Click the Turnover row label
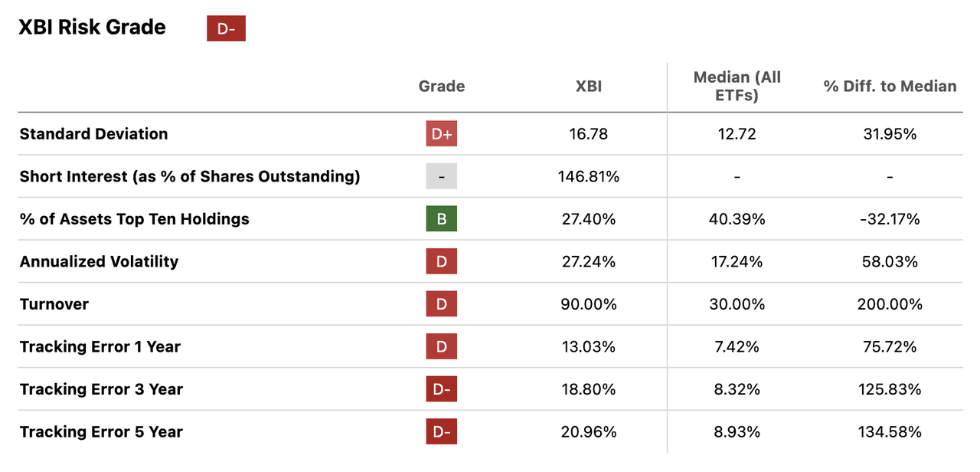 click(x=54, y=304)
